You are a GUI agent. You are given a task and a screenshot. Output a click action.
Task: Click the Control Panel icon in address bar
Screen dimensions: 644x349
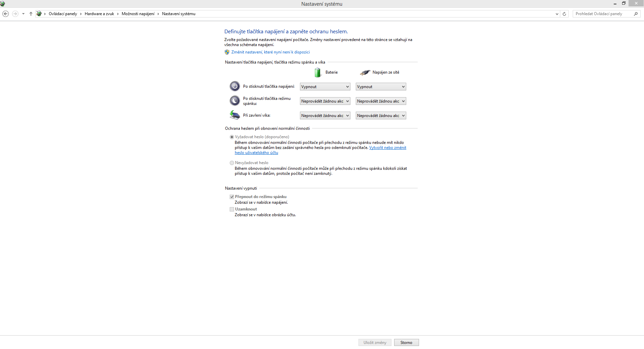(x=39, y=14)
